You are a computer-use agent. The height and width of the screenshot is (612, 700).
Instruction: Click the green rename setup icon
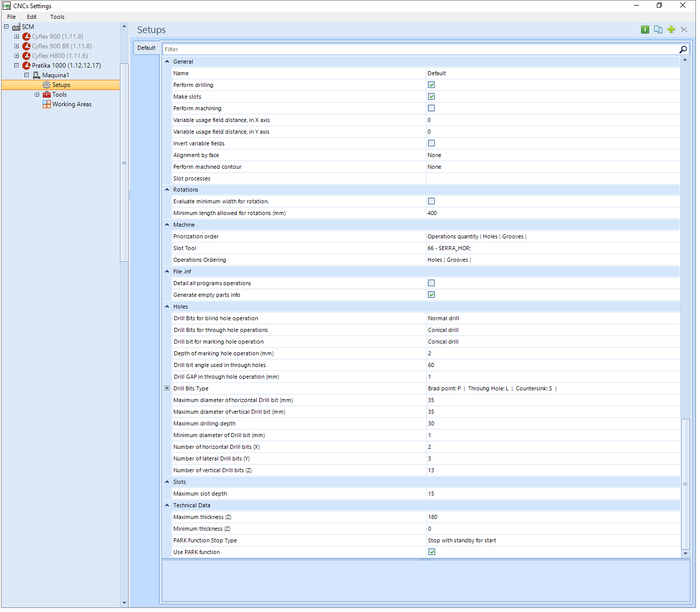click(645, 29)
